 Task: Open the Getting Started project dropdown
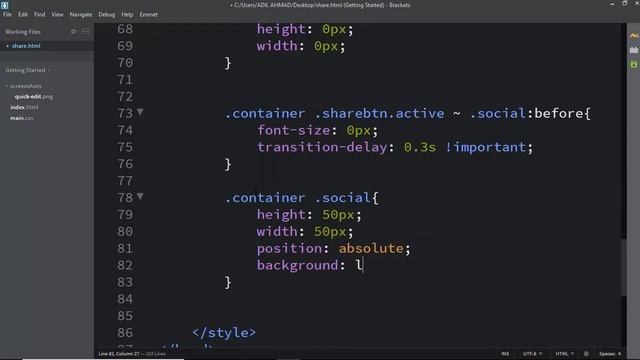(28, 70)
